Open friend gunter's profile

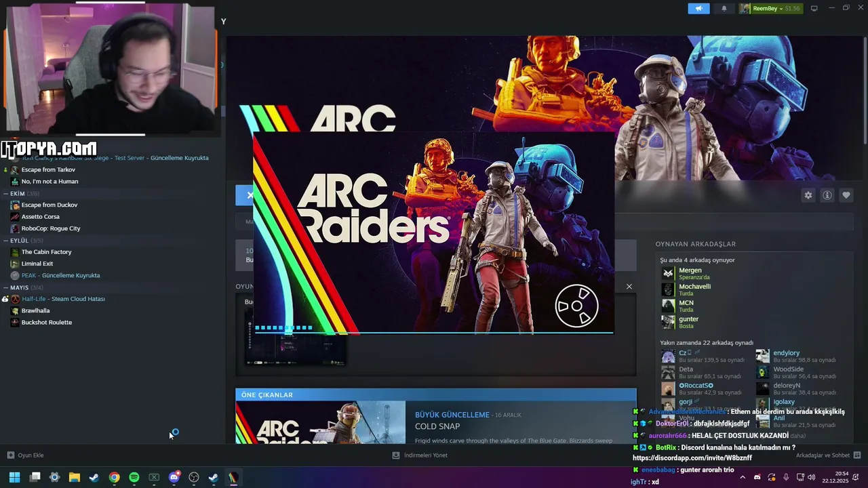click(x=688, y=319)
